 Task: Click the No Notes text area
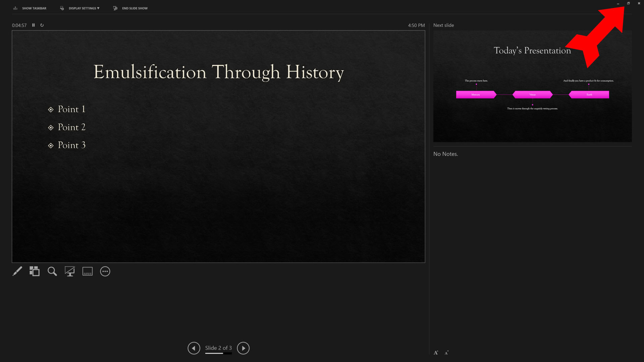tap(445, 154)
